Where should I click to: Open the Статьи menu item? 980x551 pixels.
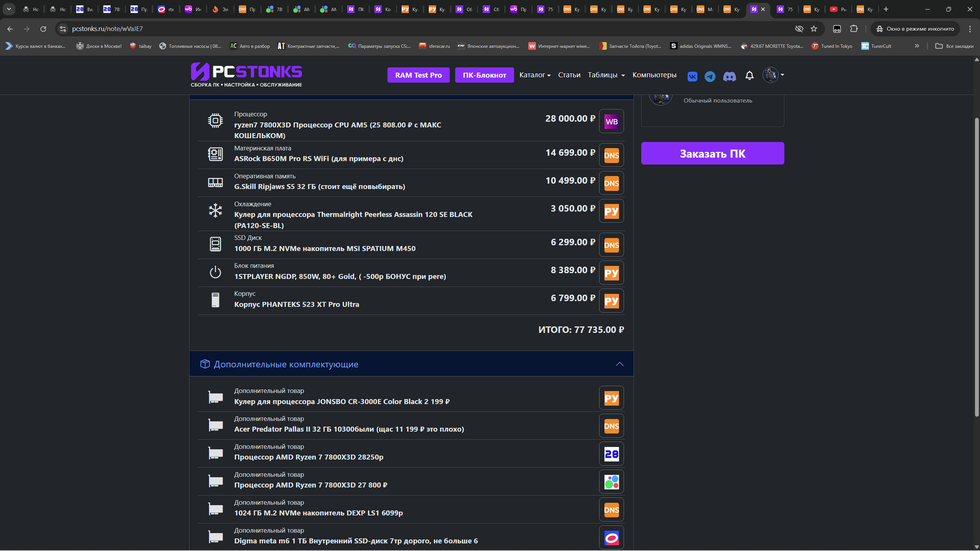(x=569, y=75)
